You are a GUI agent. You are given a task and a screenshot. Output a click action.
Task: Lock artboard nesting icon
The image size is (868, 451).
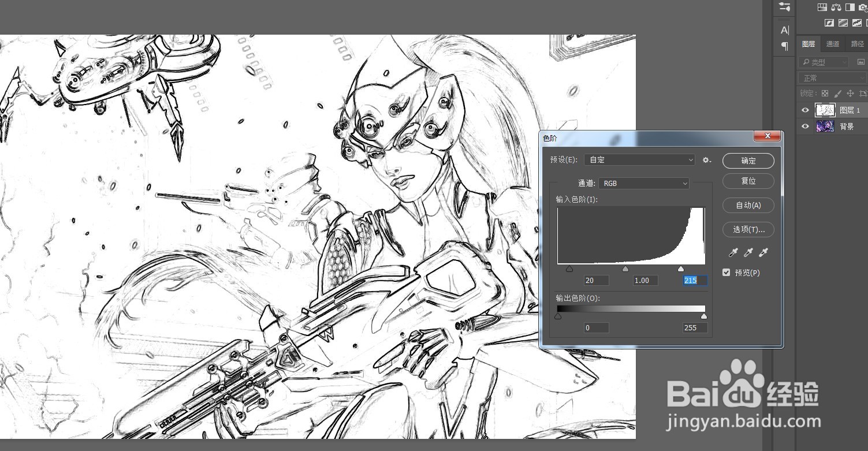coord(863,93)
